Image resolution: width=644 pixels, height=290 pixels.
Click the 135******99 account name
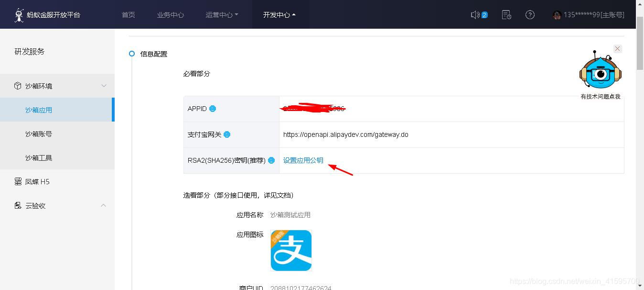tap(594, 15)
